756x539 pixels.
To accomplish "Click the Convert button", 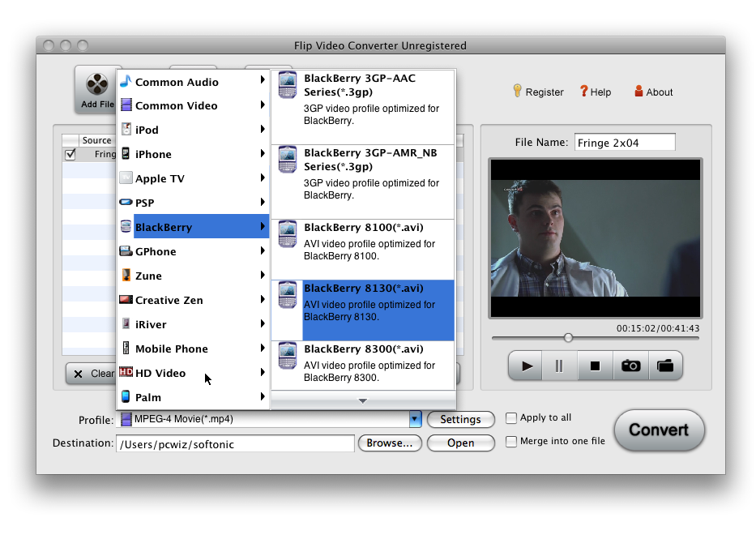I will click(659, 430).
